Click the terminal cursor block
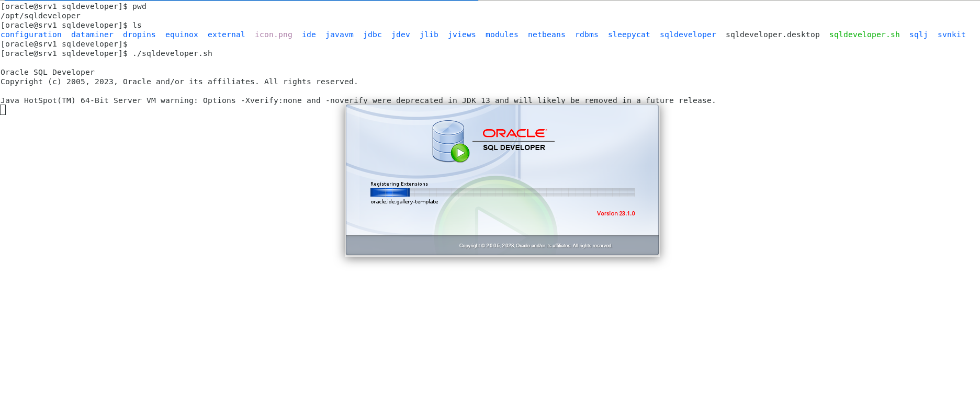The height and width of the screenshot is (400, 980). [3, 110]
